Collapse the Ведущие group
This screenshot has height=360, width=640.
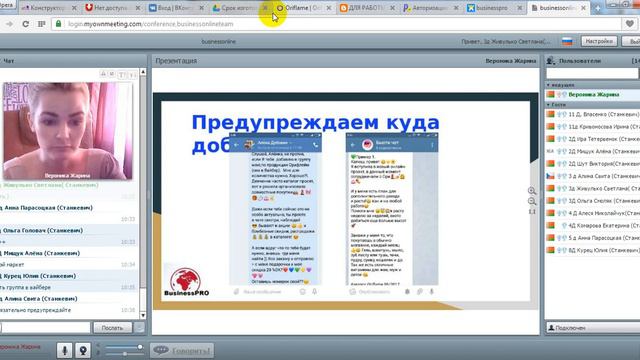(x=548, y=85)
